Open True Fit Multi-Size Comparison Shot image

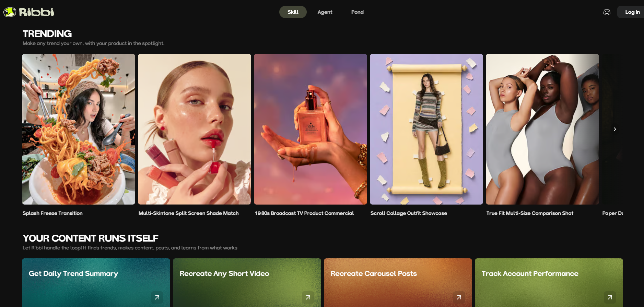[x=542, y=129]
